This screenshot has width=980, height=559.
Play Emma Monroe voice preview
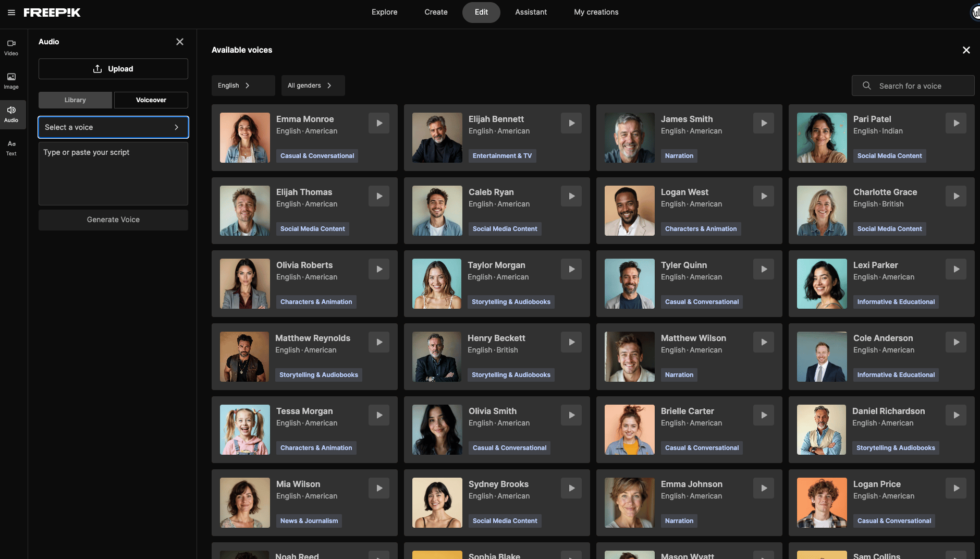pos(379,123)
